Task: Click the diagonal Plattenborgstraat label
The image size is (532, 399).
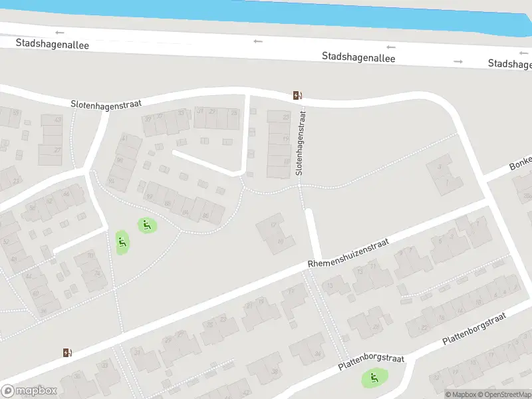Action: coord(474,329)
